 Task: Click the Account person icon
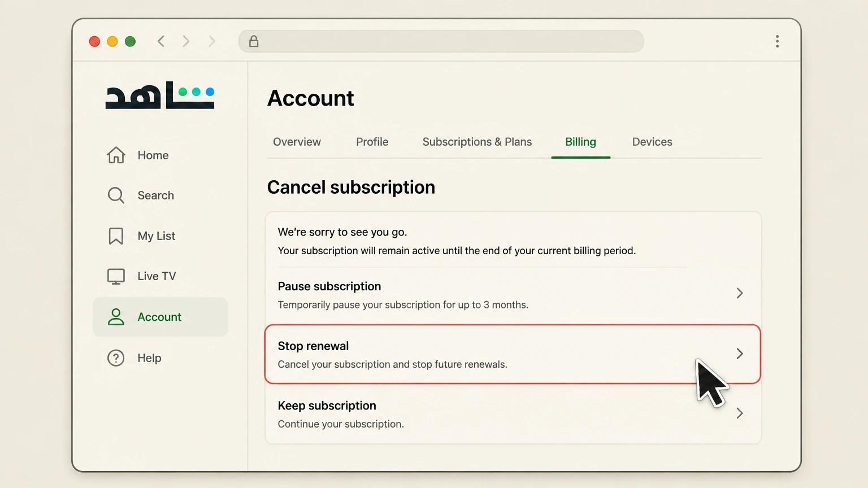[x=116, y=317]
